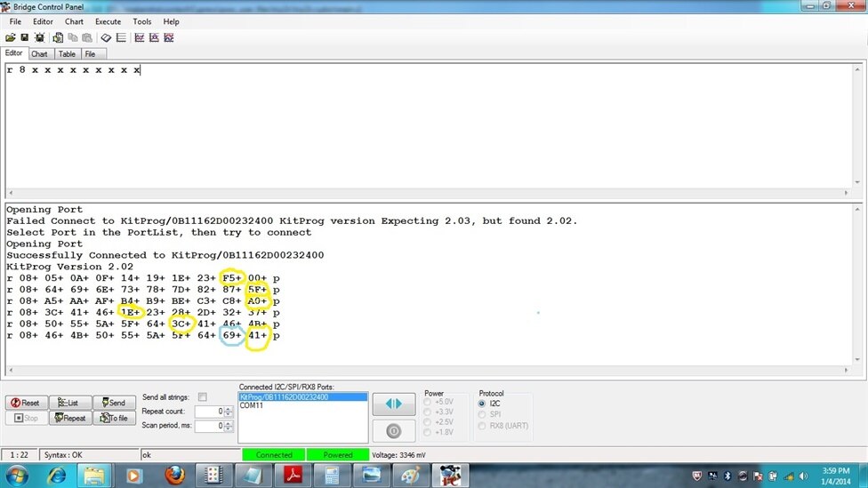The width and height of the screenshot is (868, 488).
Task: Click the Scan period spinner arrows
Action: coord(229,426)
